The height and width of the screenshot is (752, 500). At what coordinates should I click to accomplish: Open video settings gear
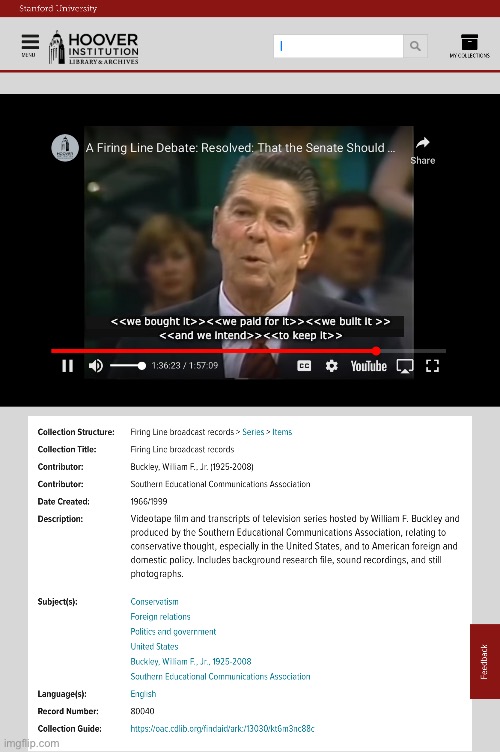tap(331, 366)
